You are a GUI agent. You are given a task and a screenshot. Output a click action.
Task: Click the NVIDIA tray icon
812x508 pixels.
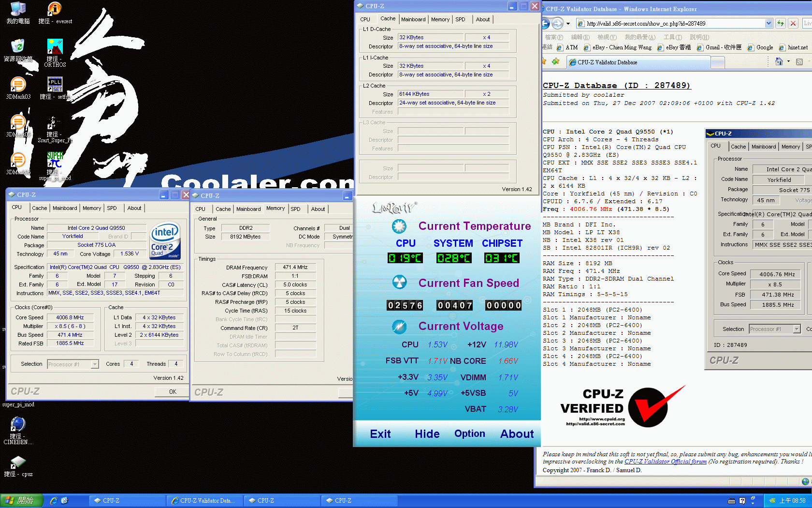tap(772, 501)
